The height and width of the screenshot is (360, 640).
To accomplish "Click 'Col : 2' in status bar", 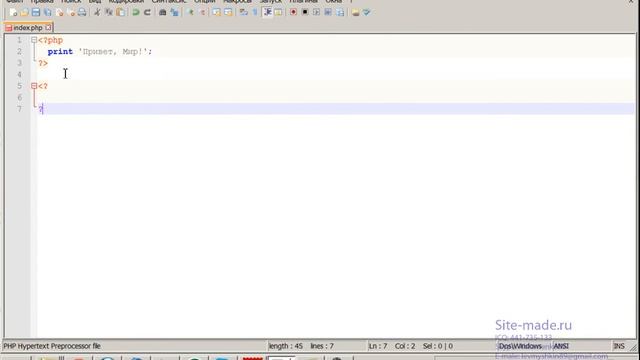I will (405, 346).
